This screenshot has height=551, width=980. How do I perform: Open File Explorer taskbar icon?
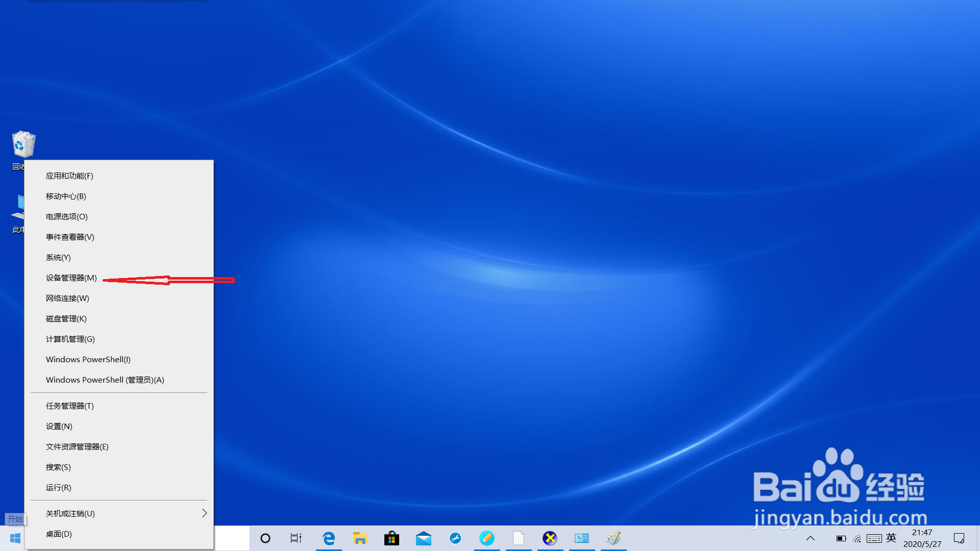click(x=360, y=538)
